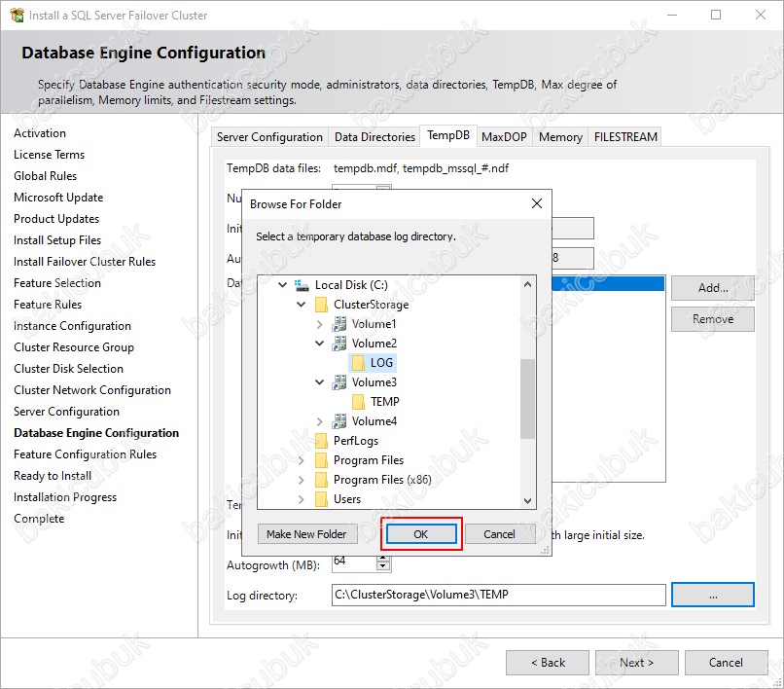The image size is (784, 689).
Task: Click the folder tree scrollbar up arrow
Action: coord(527,285)
